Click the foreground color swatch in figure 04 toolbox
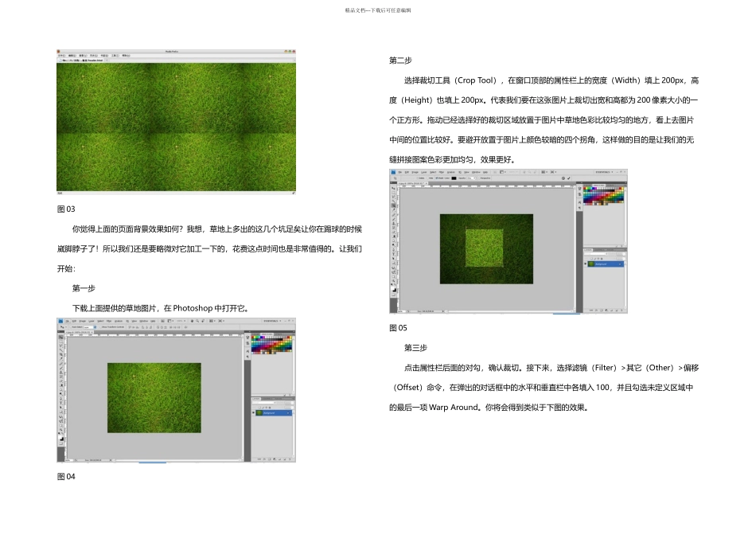This screenshot has height=535, width=756. point(60,437)
